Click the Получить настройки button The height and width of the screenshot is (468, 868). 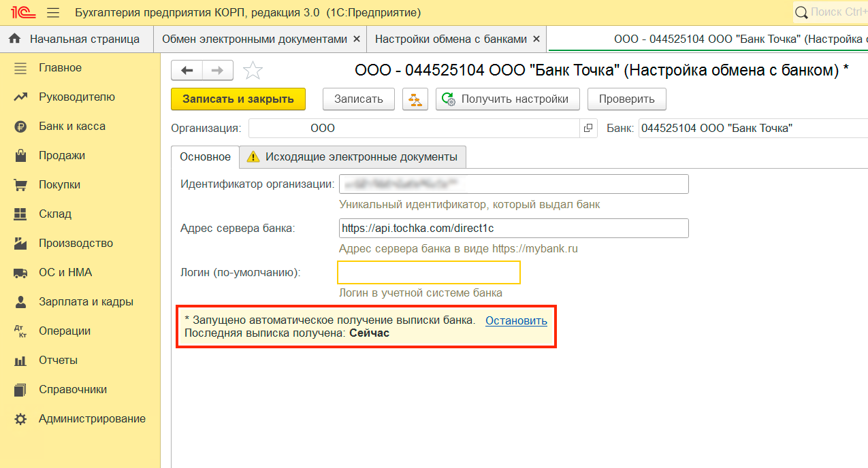pos(507,99)
